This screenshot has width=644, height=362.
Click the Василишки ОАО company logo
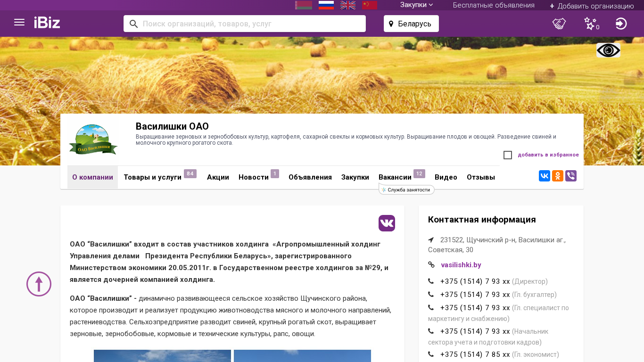93,140
